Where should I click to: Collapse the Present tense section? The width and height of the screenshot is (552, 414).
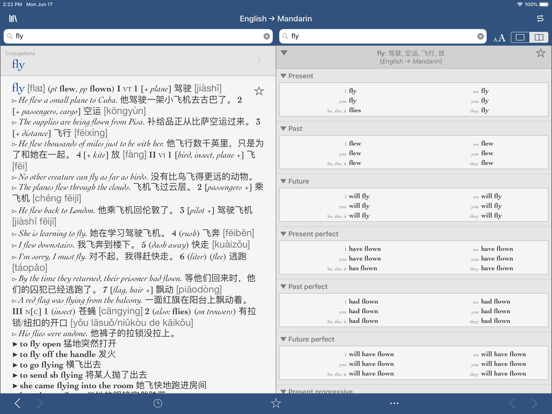coord(283,76)
